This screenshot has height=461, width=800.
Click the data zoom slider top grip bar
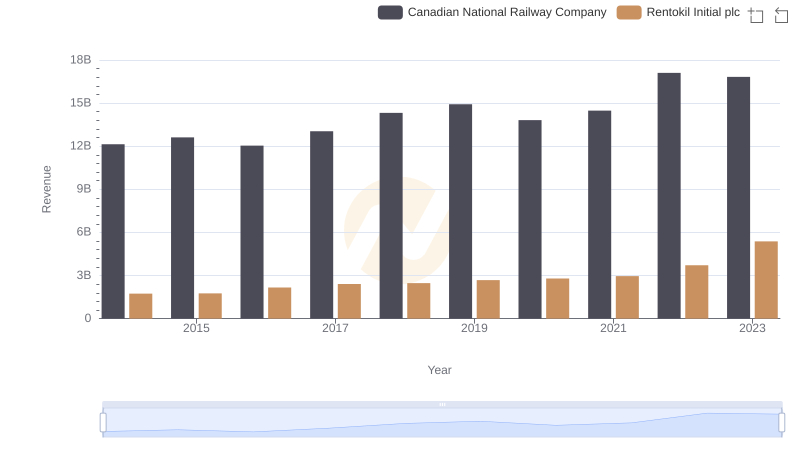(442, 404)
